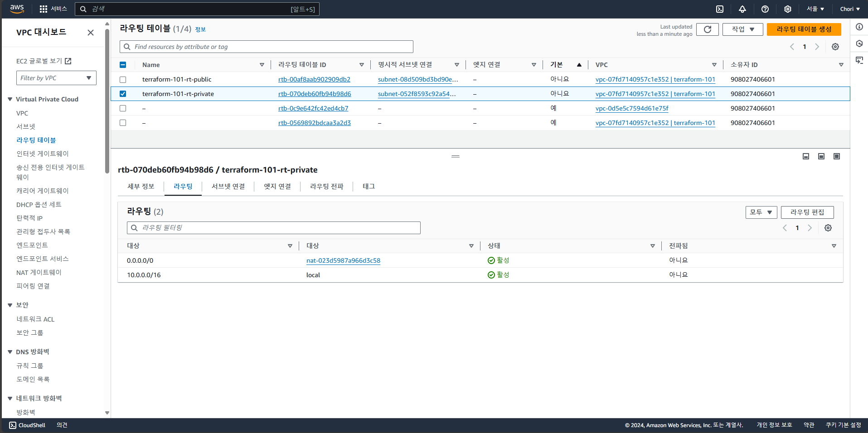Collapse the Virtual Private Cloud section
The image size is (868, 433).
coord(10,99)
